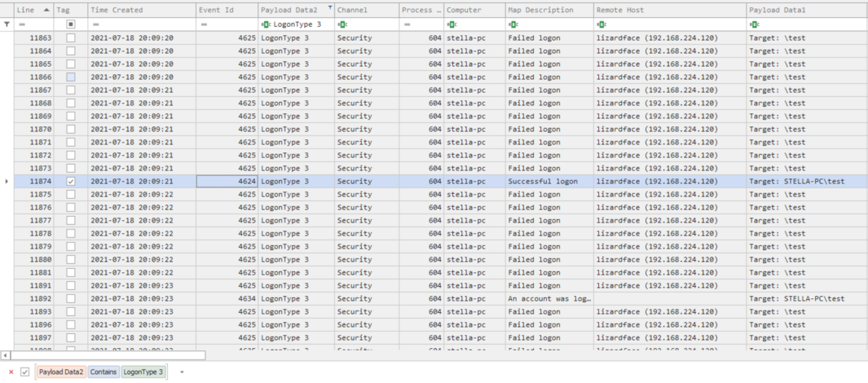
Task: Tag the row with line 11863
Action: 71,38
